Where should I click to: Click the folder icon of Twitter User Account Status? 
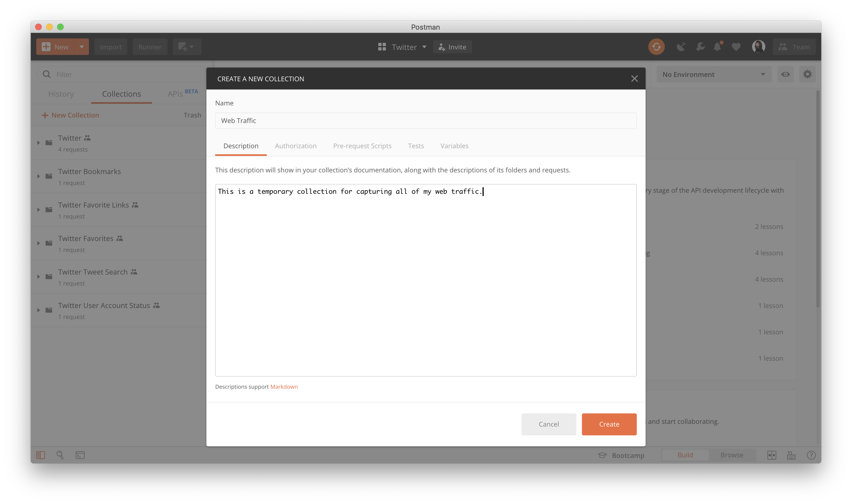[x=49, y=310]
